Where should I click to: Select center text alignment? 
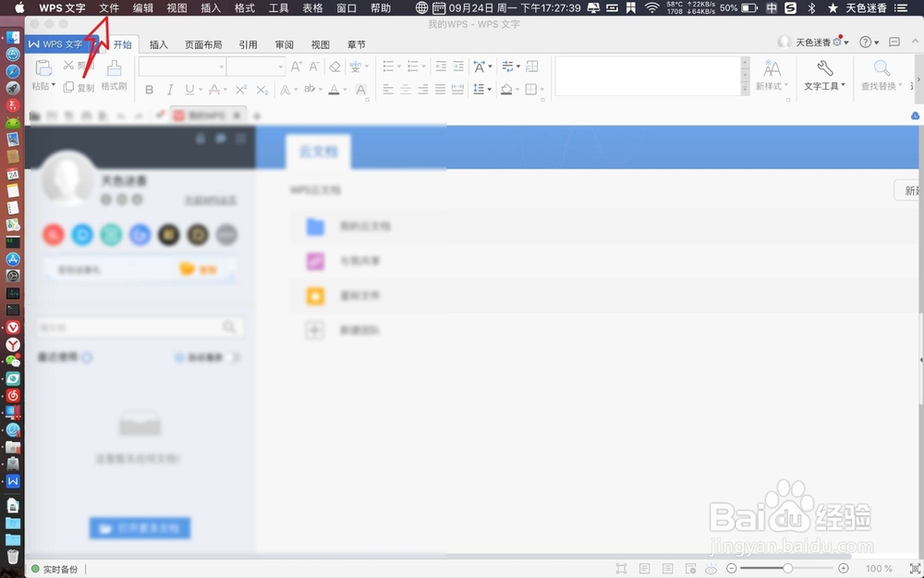click(x=404, y=88)
